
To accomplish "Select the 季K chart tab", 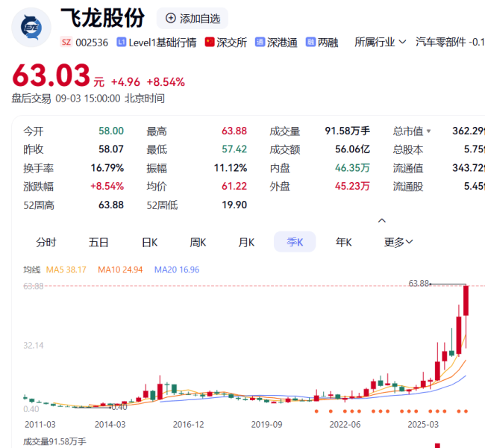I will point(295,242).
